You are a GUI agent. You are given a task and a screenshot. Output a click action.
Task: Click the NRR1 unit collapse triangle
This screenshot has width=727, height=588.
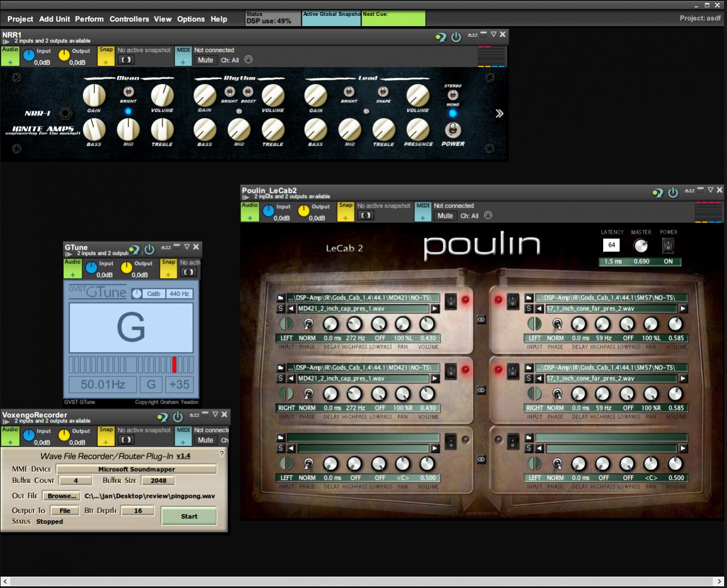pos(493,35)
